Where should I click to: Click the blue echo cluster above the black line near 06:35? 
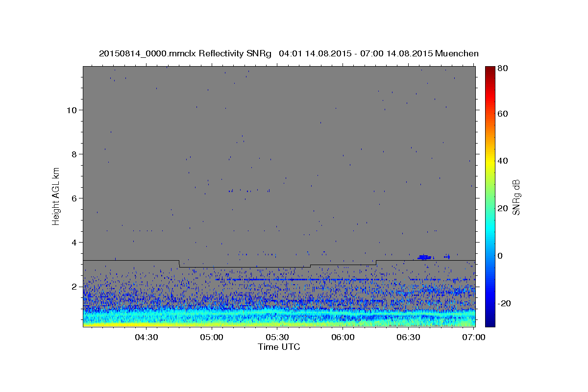point(424,257)
